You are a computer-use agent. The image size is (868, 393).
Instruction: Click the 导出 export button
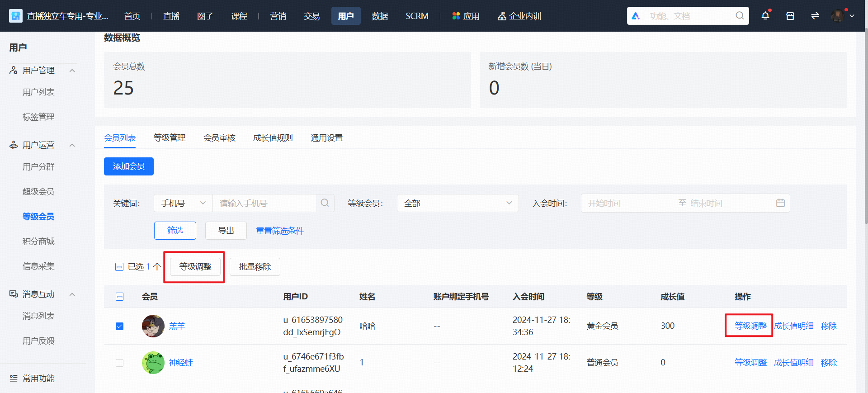[x=226, y=231]
